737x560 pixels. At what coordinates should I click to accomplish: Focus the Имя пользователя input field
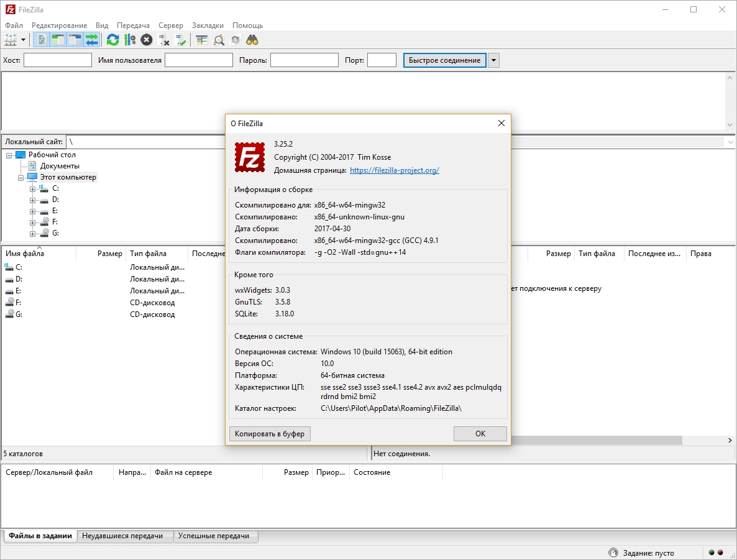[199, 60]
